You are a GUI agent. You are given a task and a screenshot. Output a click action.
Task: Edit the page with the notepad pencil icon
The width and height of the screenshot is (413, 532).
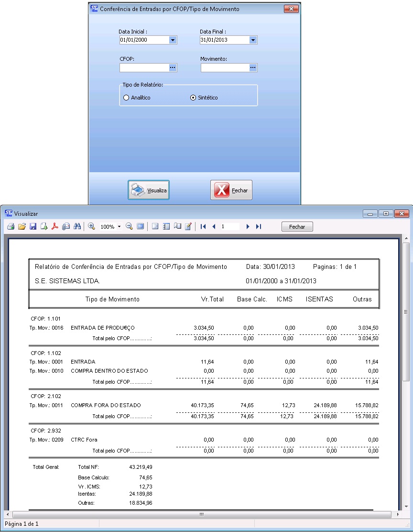pyautogui.click(x=188, y=227)
